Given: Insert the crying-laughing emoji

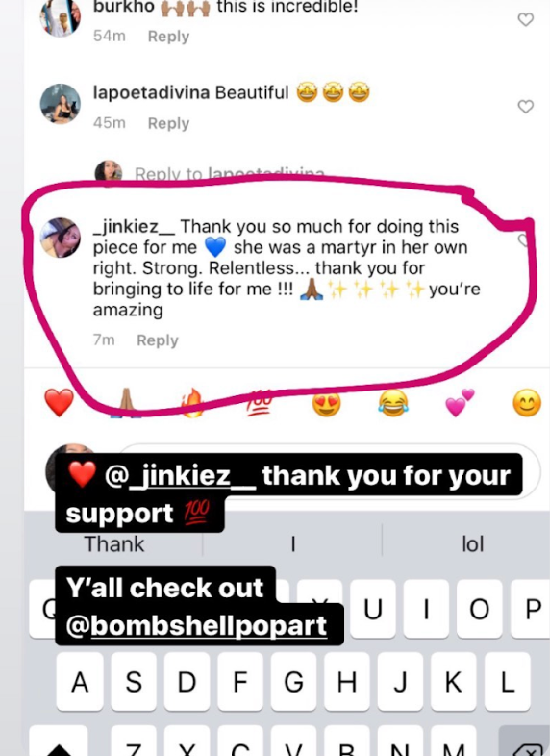Looking at the screenshot, I should click(x=393, y=404).
